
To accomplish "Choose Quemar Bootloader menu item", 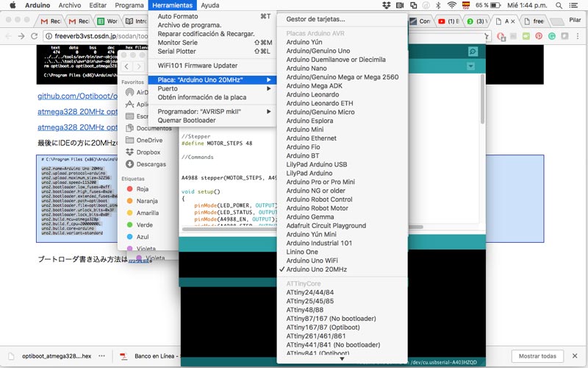I will [x=212, y=120].
